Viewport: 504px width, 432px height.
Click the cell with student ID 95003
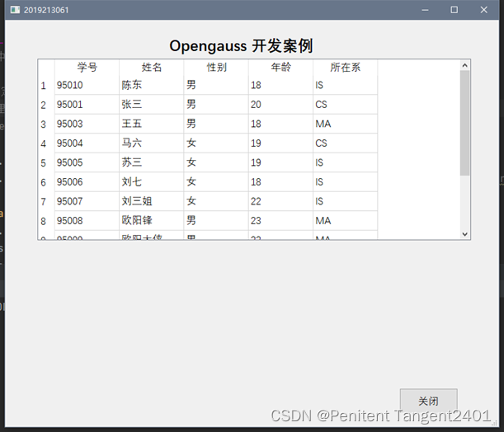coord(87,124)
